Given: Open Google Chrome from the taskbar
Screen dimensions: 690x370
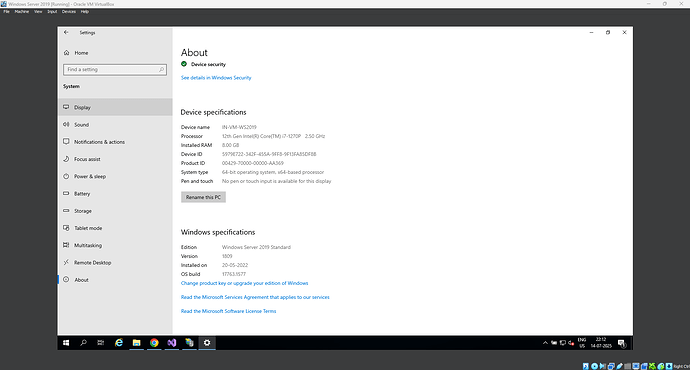Looking at the screenshot, I should 154,343.
